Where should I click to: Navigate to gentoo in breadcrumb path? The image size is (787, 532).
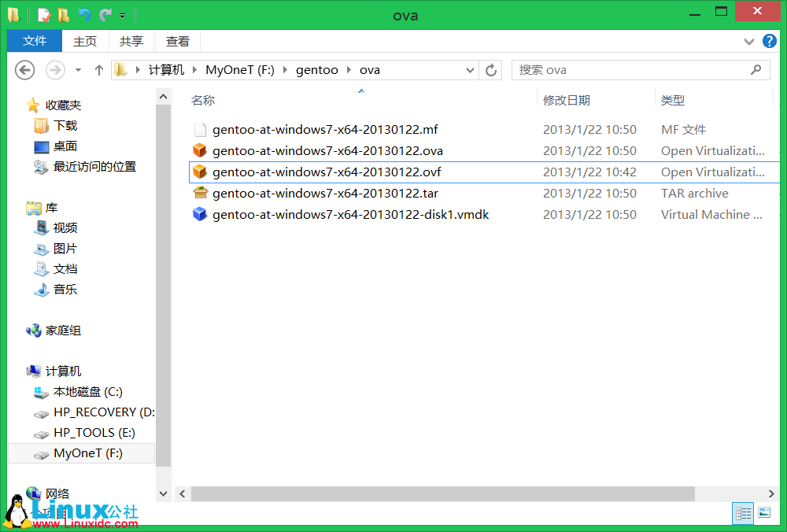click(x=316, y=70)
